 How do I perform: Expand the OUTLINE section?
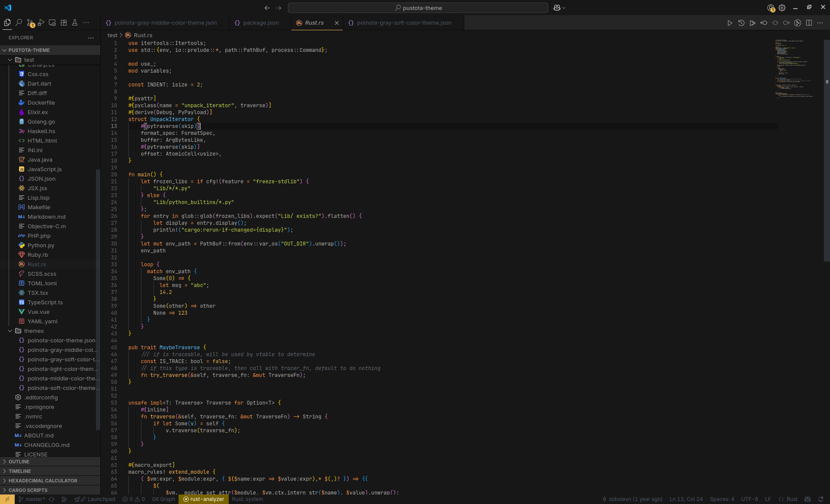pos(19,462)
